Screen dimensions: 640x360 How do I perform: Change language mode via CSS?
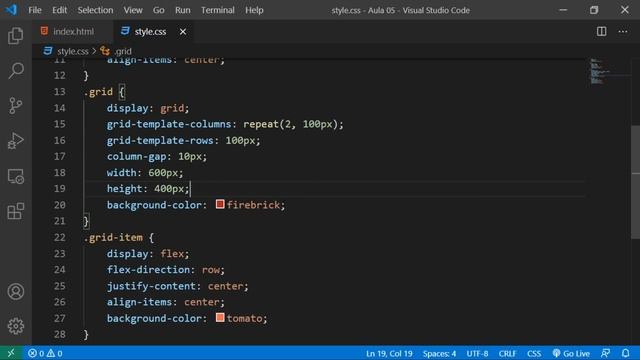click(x=534, y=353)
